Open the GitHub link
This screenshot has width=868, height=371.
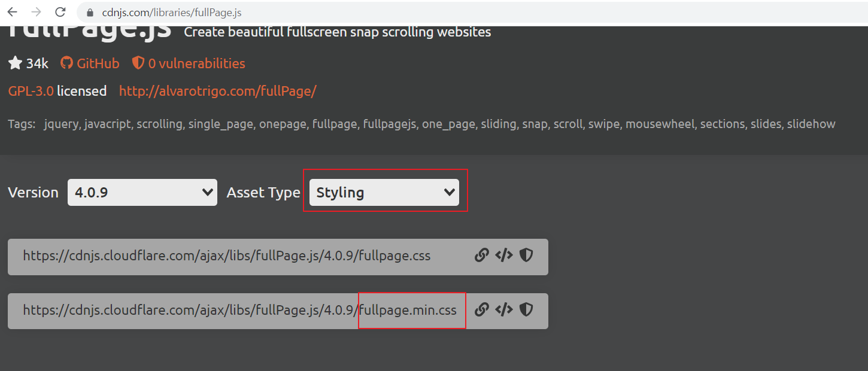point(98,63)
